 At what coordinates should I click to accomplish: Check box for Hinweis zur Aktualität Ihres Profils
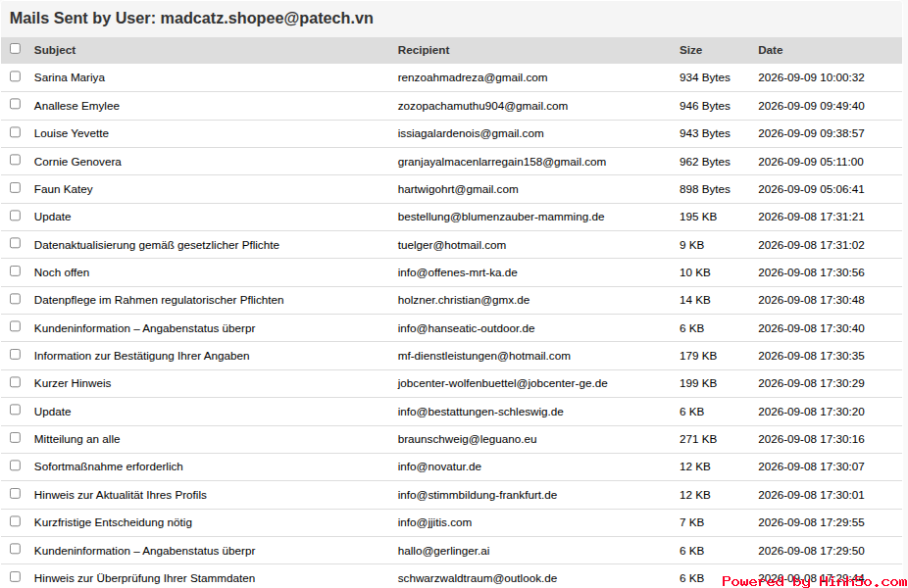tap(15, 494)
